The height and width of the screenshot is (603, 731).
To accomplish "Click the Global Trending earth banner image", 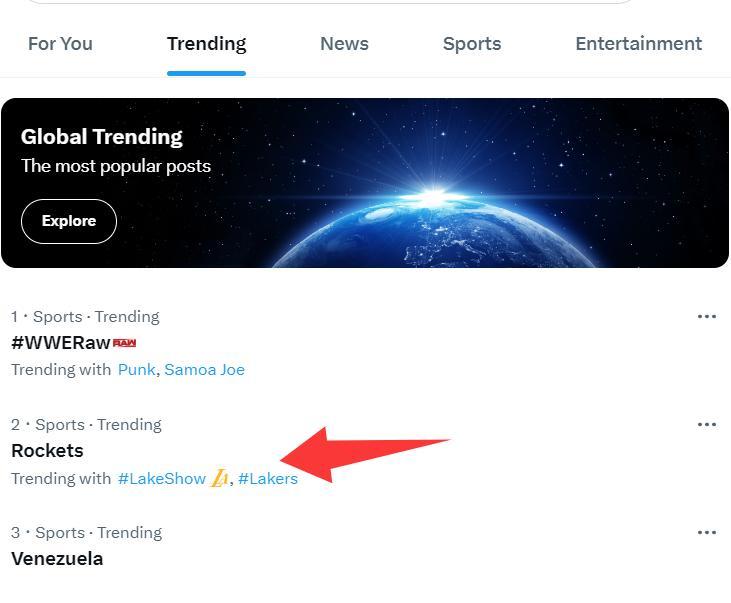I will 480,200.
